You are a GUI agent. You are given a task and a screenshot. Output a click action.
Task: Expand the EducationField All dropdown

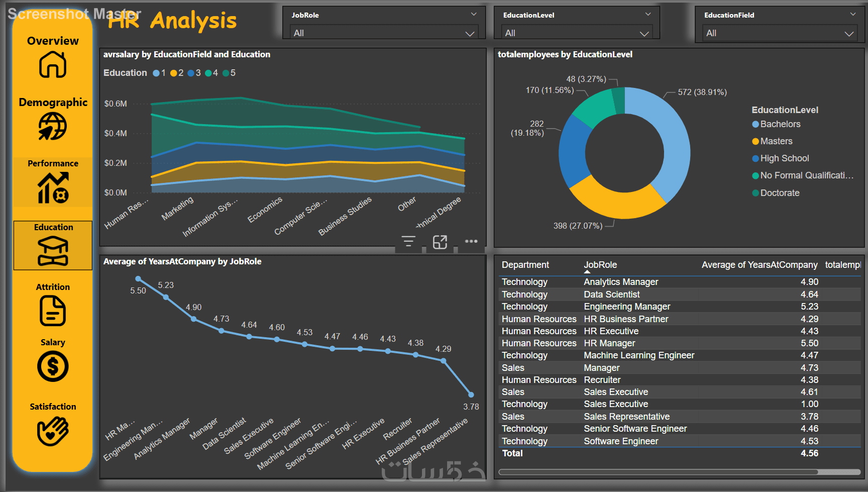coord(780,33)
